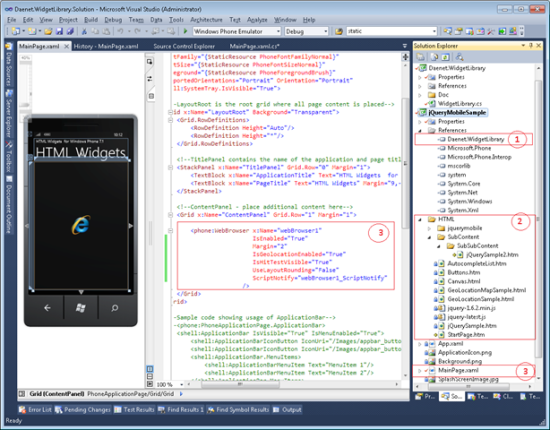Open the 100 % zoom dropdown
Image resolution: width=550 pixels, height=430 pixels.
coord(182,384)
